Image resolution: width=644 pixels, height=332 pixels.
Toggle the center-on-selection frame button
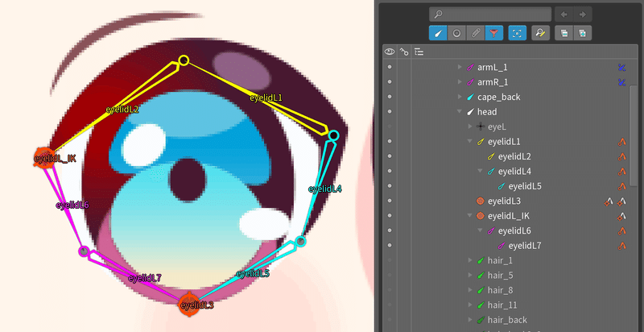[518, 33]
